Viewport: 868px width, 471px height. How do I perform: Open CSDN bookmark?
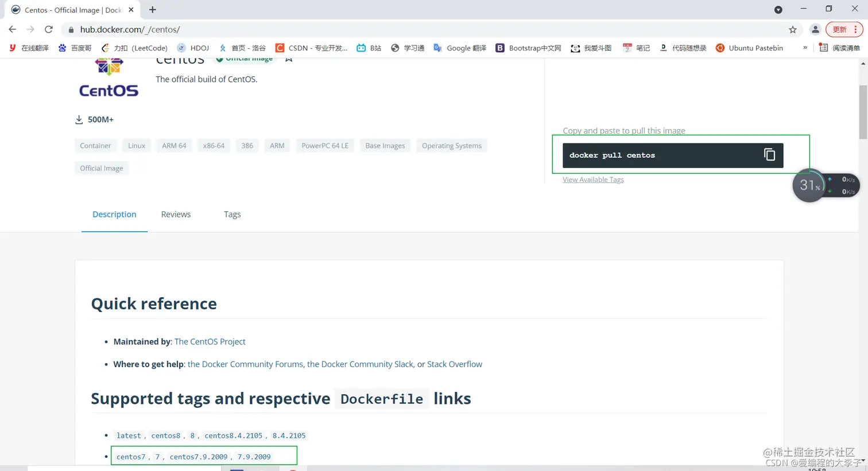312,48
